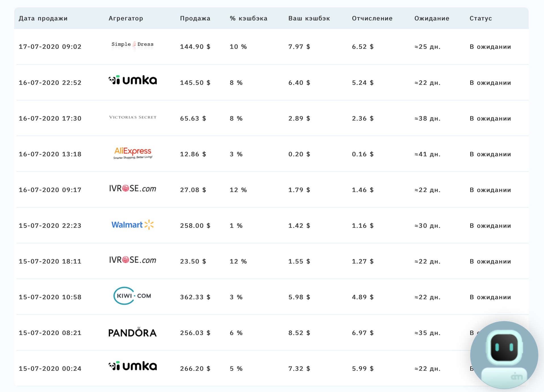Click the Pandora logo
The image size is (544, 392).
click(x=132, y=332)
